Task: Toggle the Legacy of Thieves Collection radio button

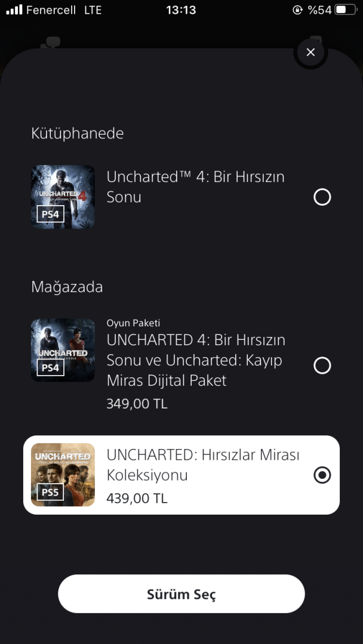Action: click(x=322, y=475)
